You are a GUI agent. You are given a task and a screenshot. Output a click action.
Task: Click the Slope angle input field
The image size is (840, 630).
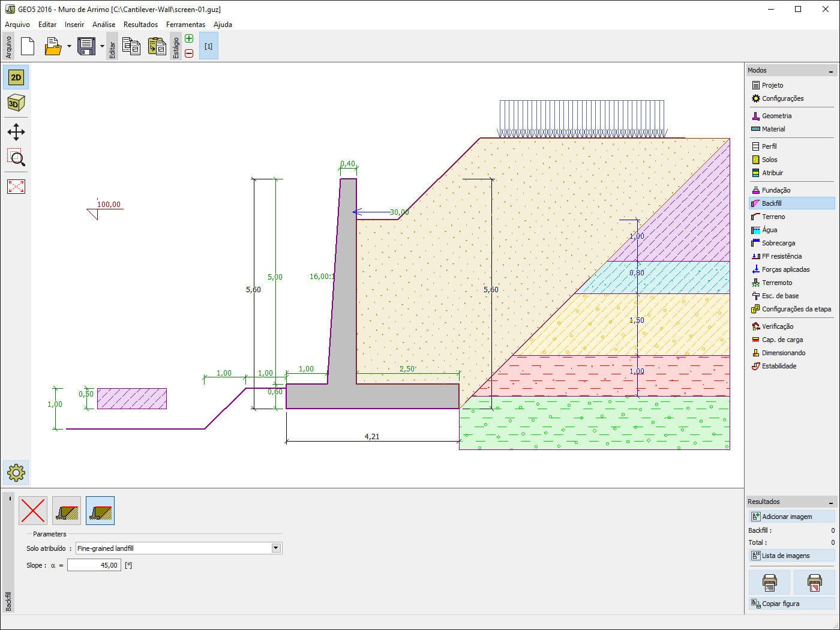tap(94, 565)
